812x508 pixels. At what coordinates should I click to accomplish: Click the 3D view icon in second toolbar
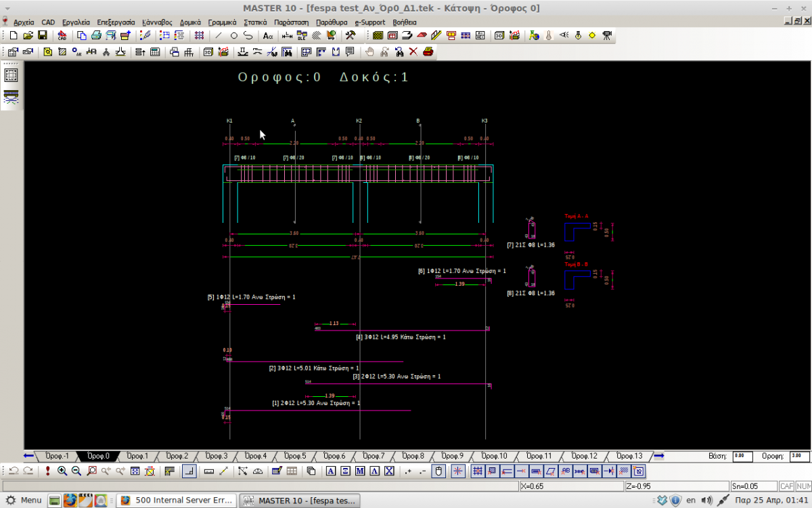208,52
